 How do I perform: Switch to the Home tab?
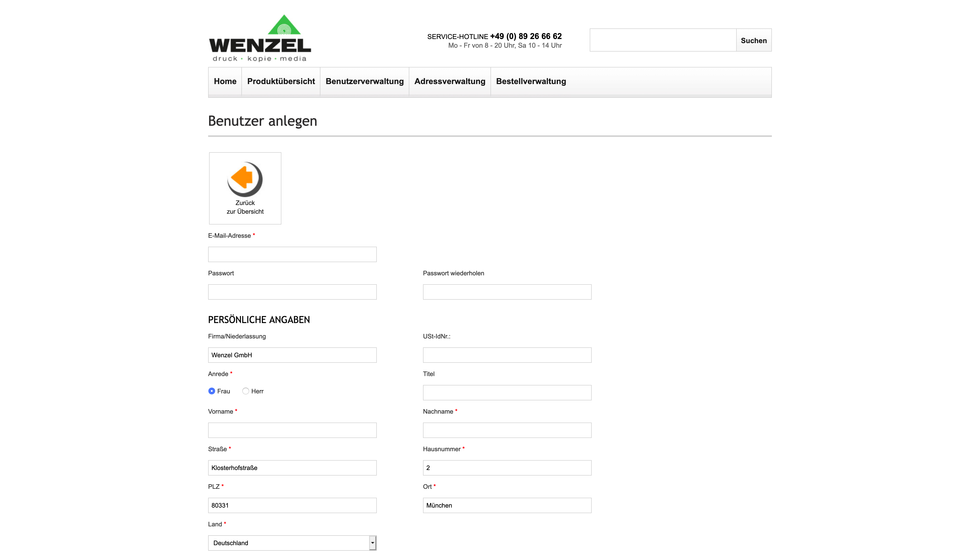pos(225,81)
